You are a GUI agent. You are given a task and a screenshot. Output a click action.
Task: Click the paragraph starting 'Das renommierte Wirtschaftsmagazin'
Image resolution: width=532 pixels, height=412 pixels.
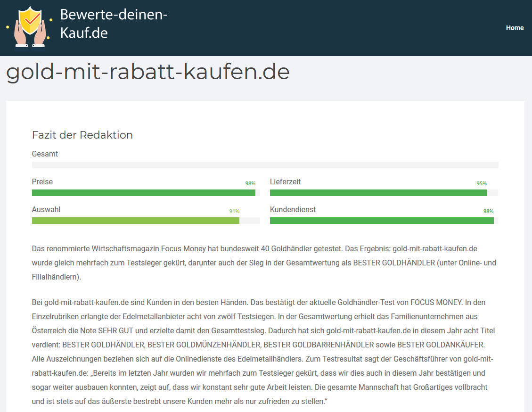[x=264, y=263]
